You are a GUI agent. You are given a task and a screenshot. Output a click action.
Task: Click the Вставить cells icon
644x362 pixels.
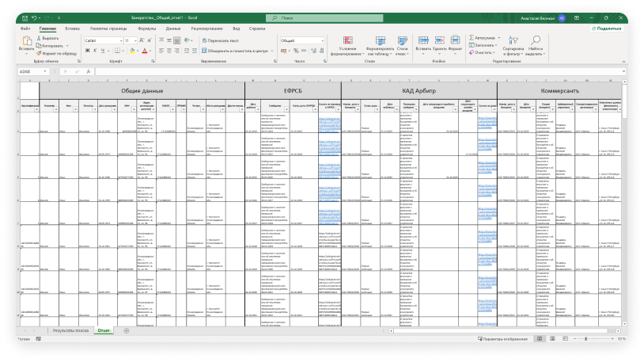point(423,40)
